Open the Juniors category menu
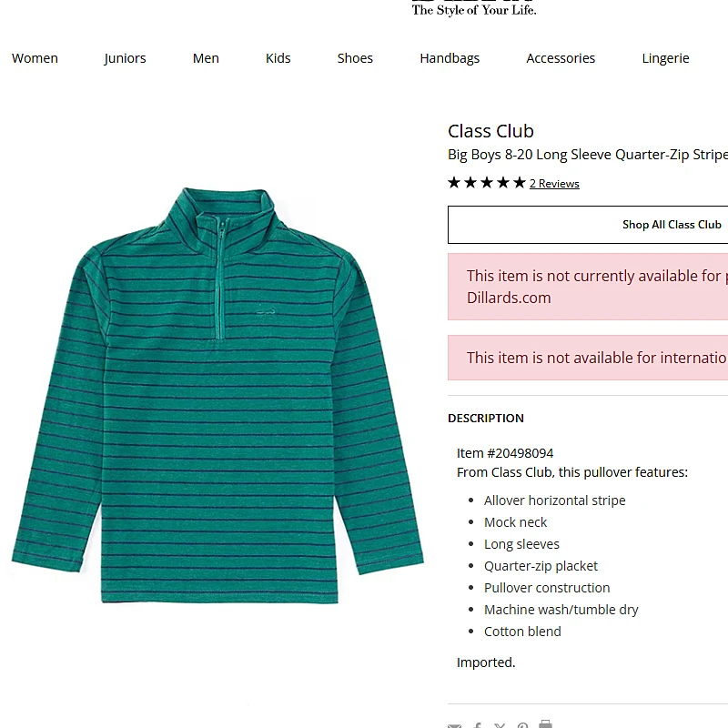728x728 pixels. tap(125, 58)
